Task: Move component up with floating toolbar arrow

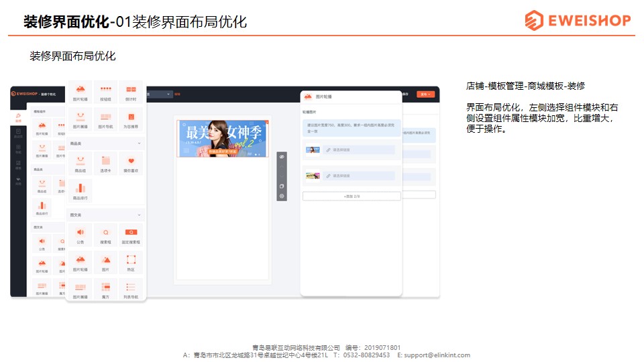Action: [282, 167]
